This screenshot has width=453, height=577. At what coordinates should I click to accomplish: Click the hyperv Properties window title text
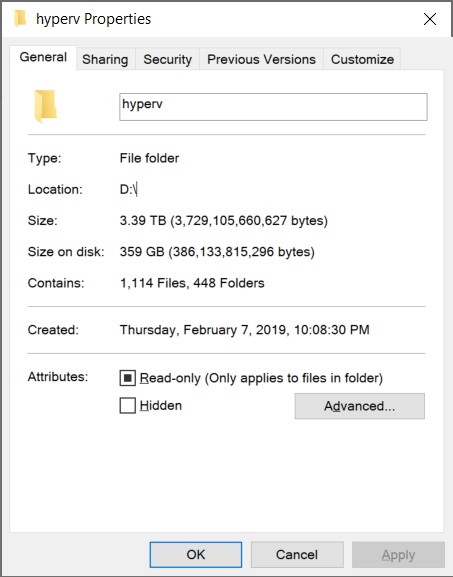coord(93,19)
